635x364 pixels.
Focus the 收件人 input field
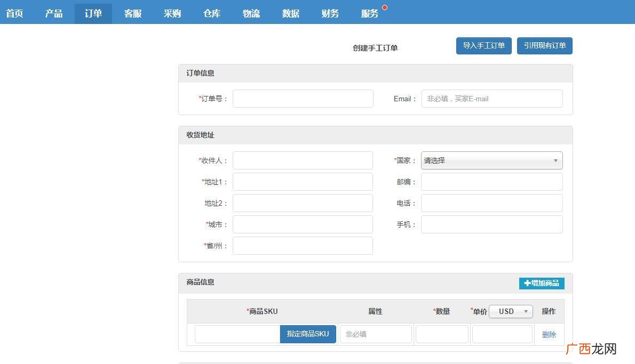303,160
